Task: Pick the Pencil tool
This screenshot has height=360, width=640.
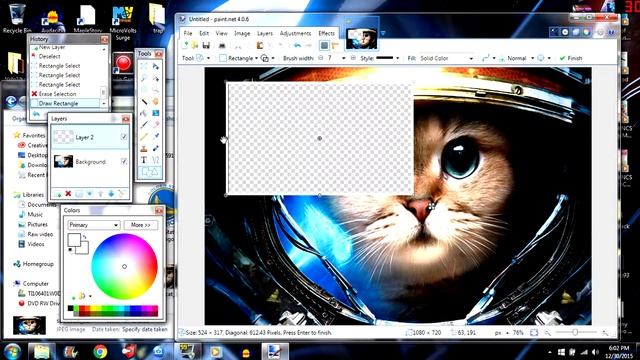Action: click(x=144, y=136)
